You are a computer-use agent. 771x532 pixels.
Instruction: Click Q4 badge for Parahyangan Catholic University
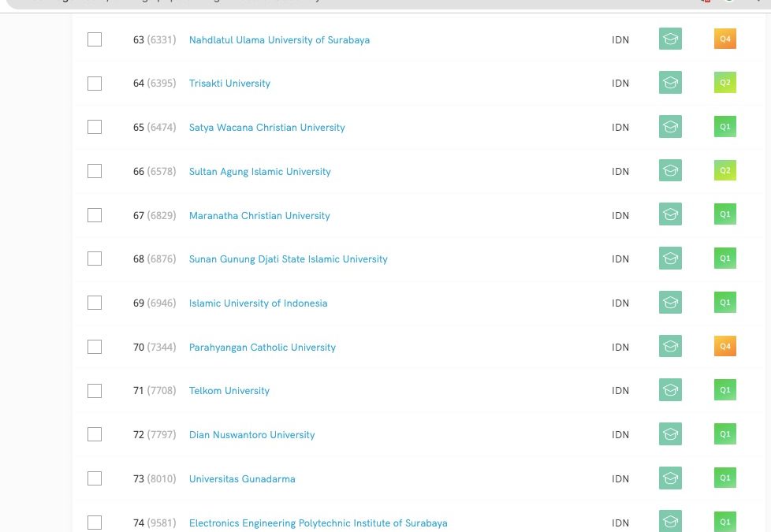725,346
